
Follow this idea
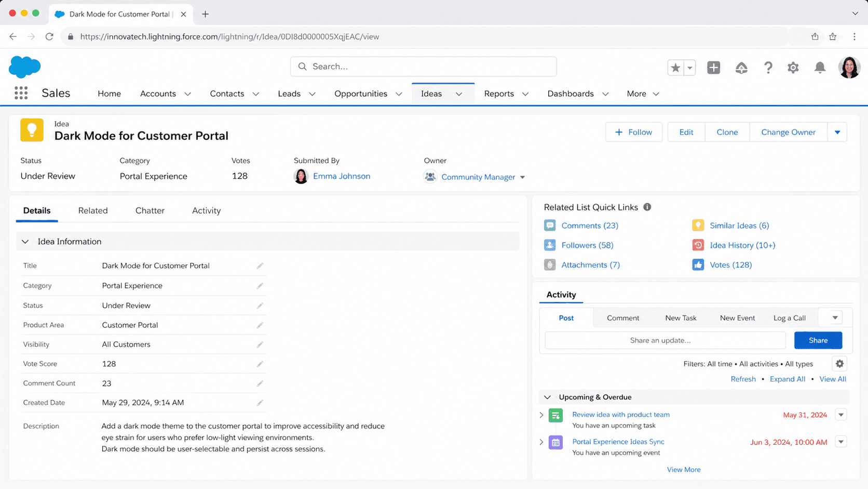coord(633,132)
